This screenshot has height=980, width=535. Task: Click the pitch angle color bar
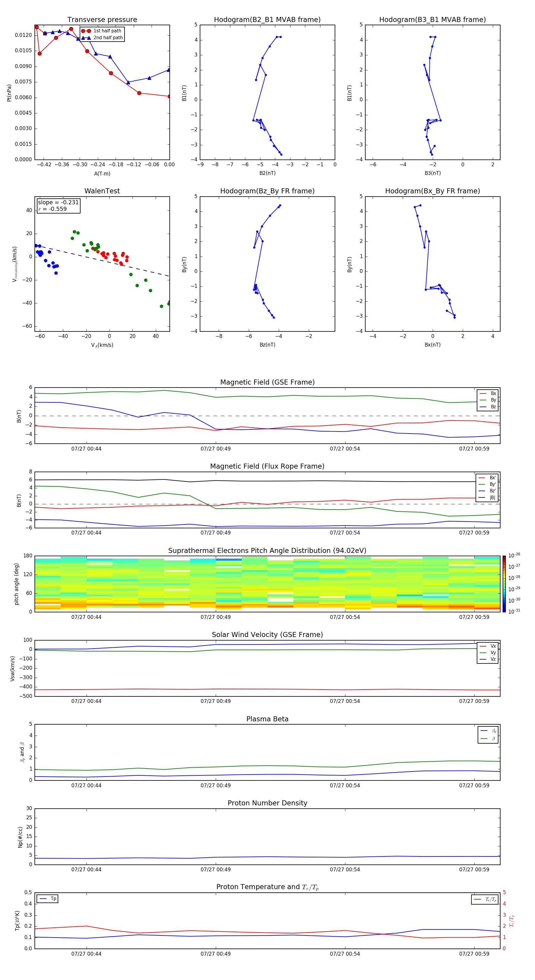(x=504, y=584)
